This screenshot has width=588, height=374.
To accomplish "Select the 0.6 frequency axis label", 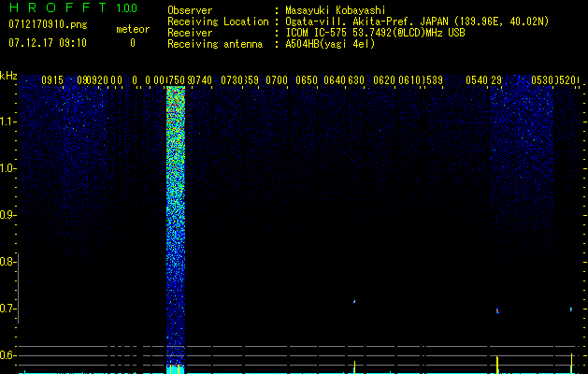I will (x=7, y=355).
